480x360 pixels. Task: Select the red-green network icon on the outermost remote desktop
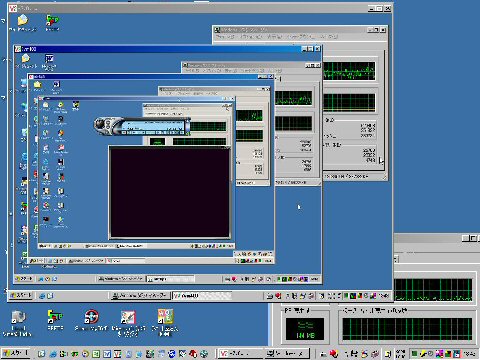click(x=52, y=20)
